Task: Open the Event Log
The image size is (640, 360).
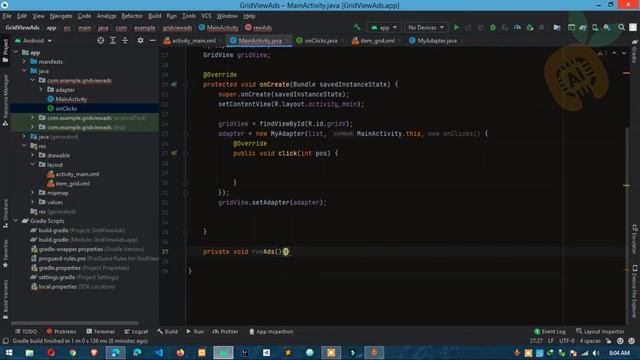Action: (x=550, y=331)
